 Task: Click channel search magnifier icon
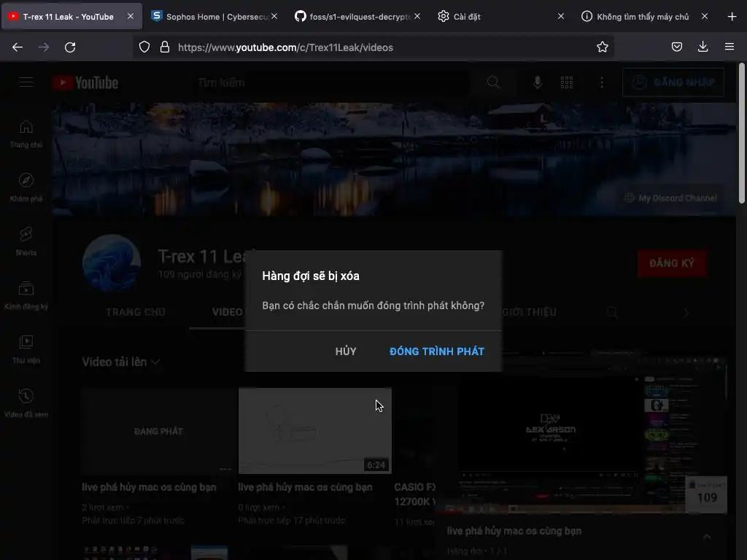(612, 312)
